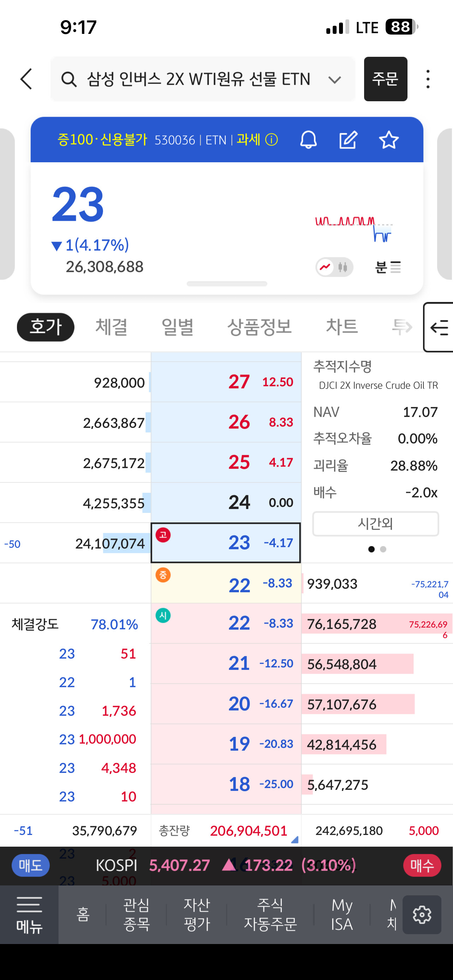Select bid price 19 row
Screen dimensions: 453x980
tap(226, 744)
